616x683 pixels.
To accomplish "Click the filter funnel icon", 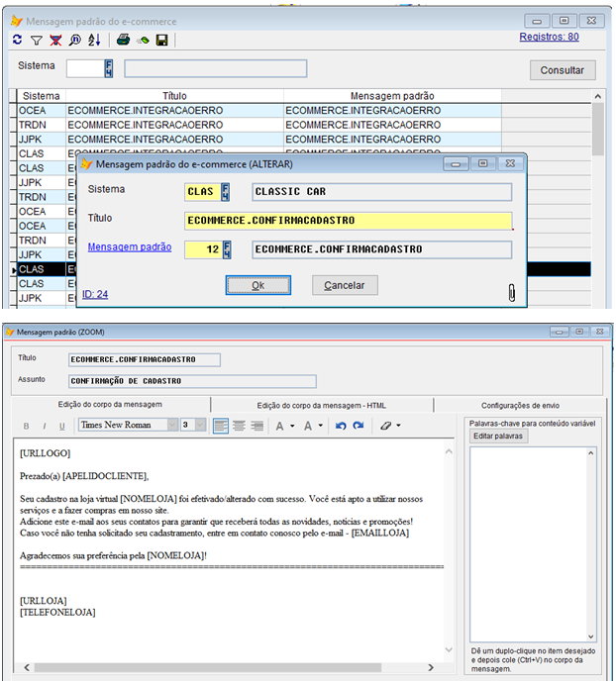I will (36, 41).
